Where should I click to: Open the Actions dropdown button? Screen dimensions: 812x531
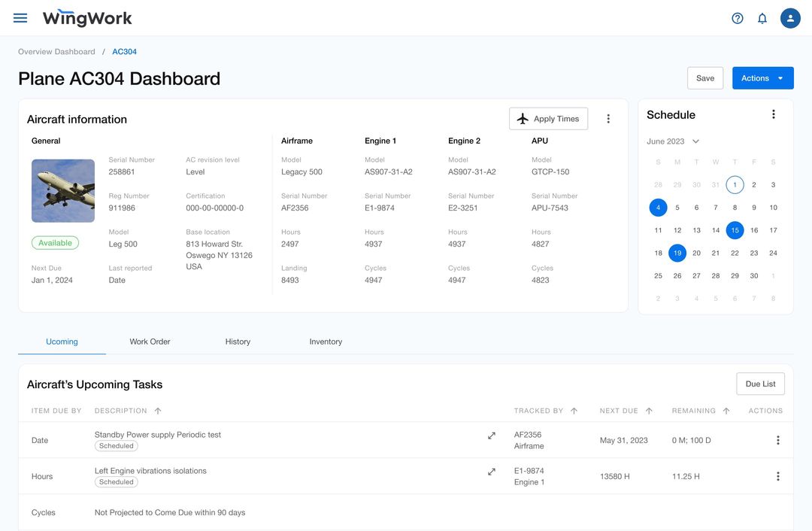763,78
